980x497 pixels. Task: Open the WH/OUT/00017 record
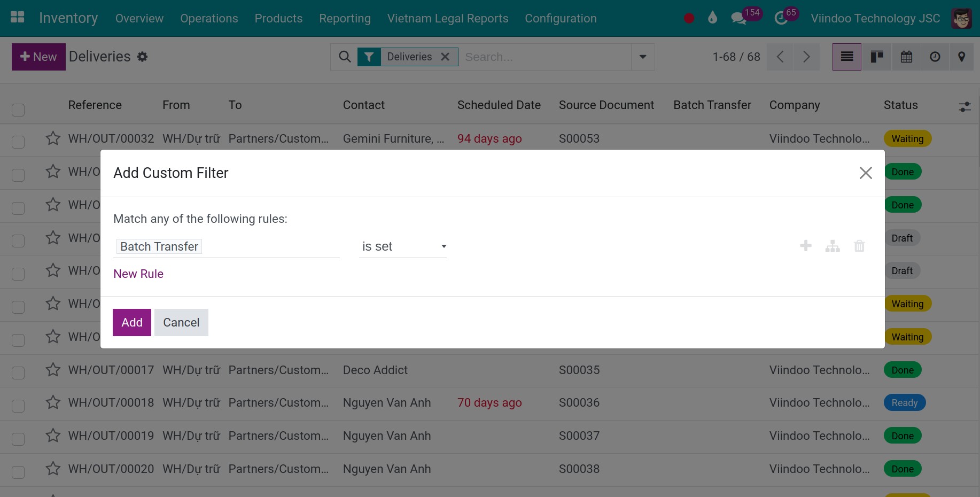[x=111, y=370]
